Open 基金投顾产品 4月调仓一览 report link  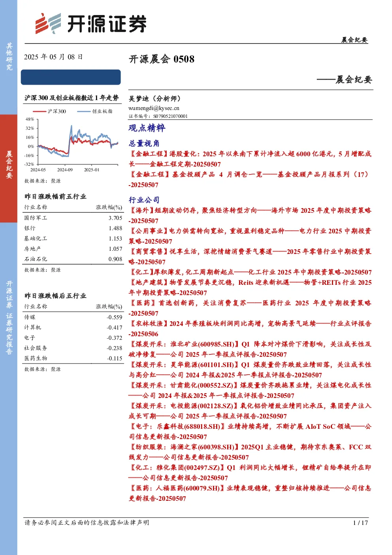[250, 180]
